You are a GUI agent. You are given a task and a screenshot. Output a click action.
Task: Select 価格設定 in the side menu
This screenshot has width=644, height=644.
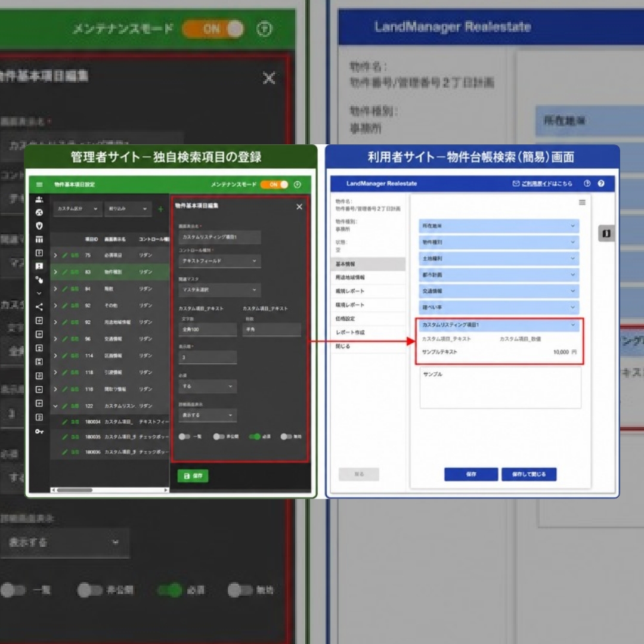click(368, 318)
